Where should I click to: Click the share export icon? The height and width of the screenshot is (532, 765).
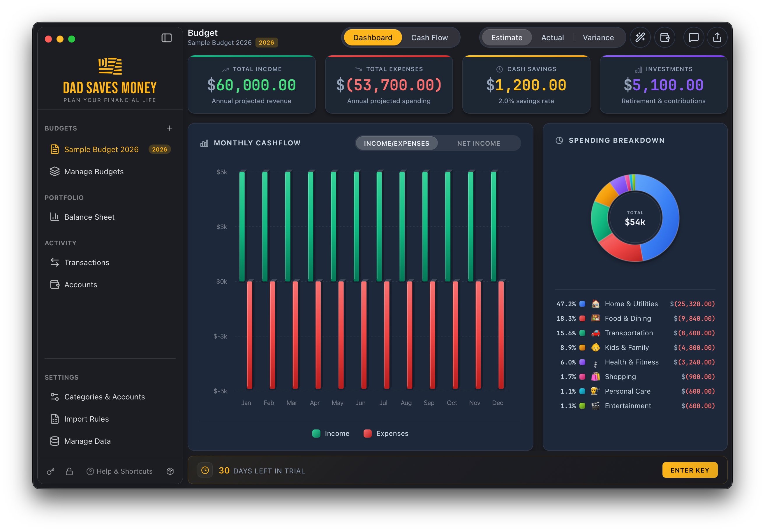coord(717,37)
